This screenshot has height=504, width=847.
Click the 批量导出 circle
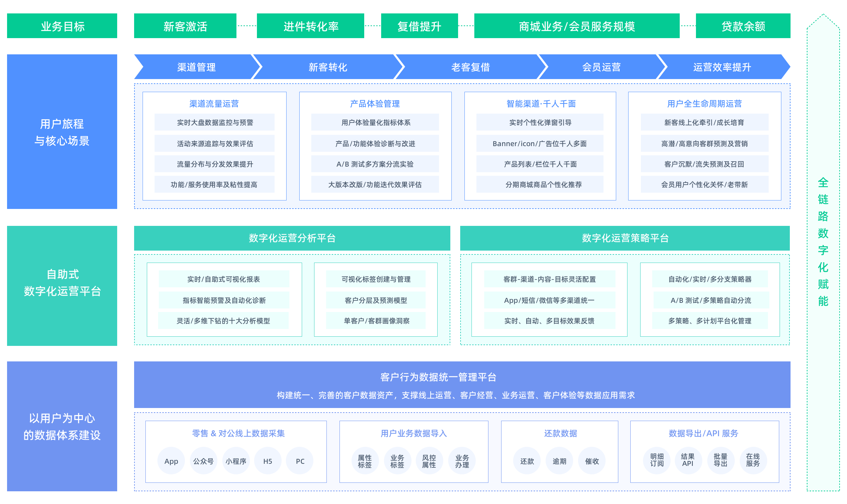[721, 460]
